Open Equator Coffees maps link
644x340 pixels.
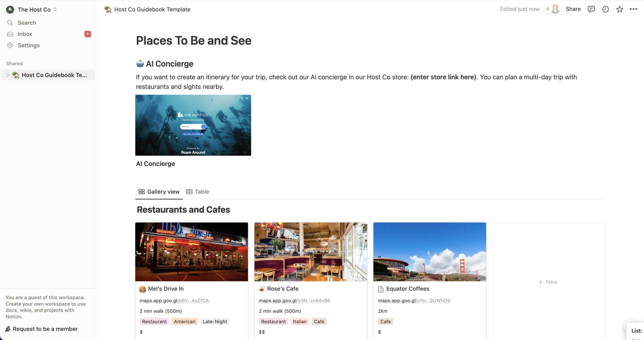pyautogui.click(x=414, y=300)
